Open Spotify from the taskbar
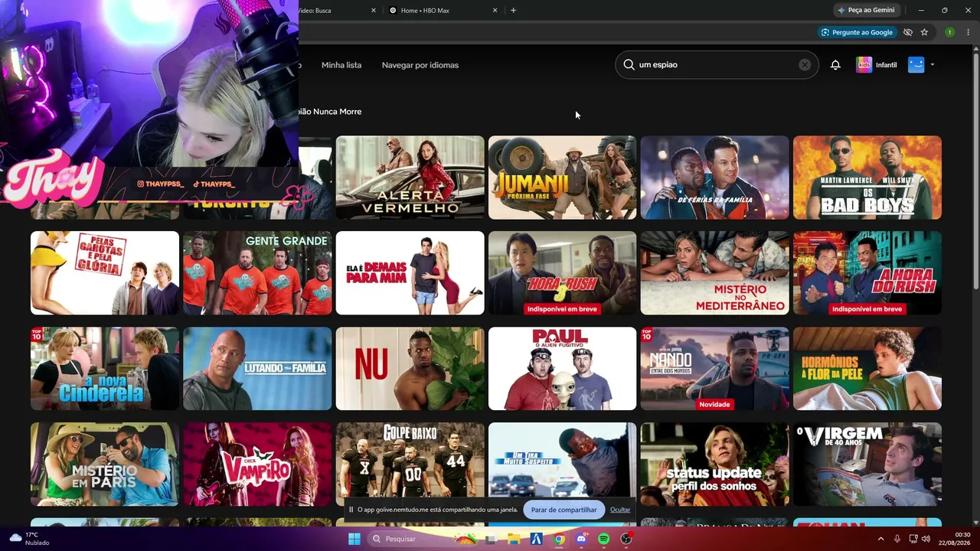 tap(603, 539)
